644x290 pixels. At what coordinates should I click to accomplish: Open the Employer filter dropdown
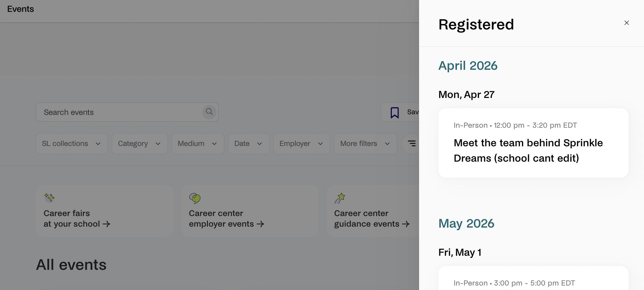(302, 144)
